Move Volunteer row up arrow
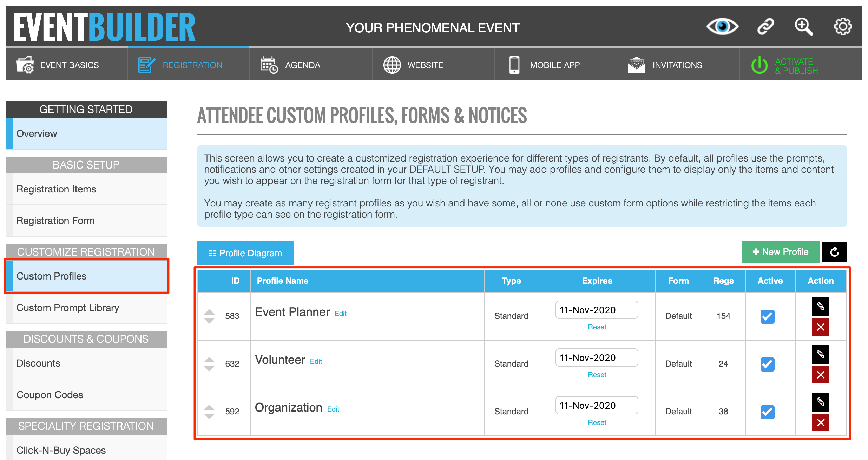Viewport: 868px width, 460px height. [x=209, y=360]
